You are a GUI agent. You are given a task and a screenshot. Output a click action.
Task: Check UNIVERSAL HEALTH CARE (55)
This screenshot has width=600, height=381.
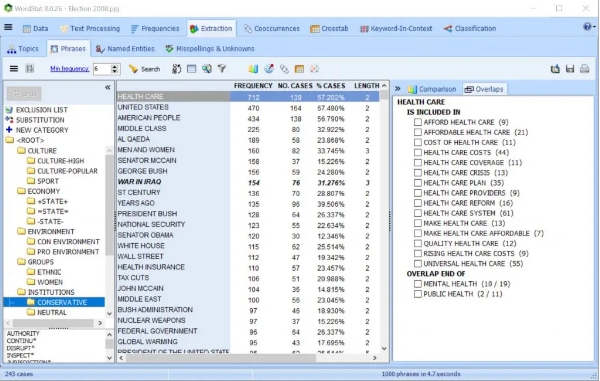tap(418, 264)
